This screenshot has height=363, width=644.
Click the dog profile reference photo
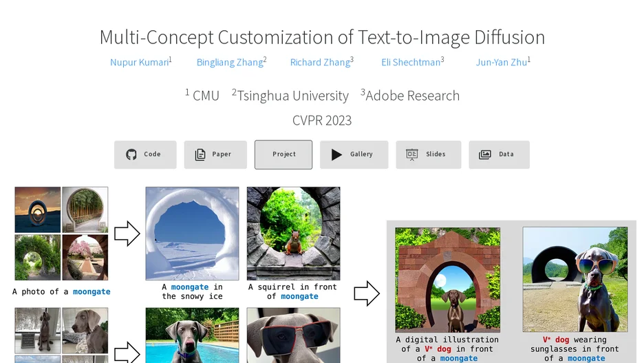(x=85, y=331)
